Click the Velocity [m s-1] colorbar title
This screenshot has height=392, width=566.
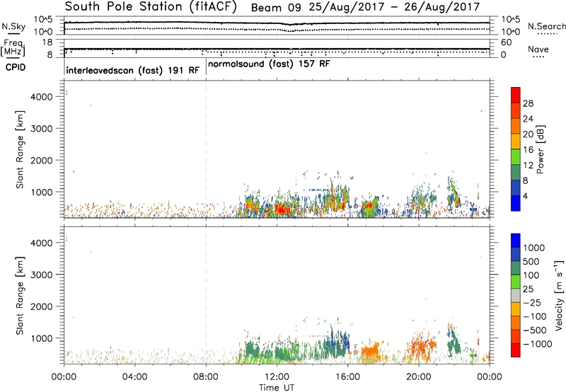pyautogui.click(x=559, y=295)
